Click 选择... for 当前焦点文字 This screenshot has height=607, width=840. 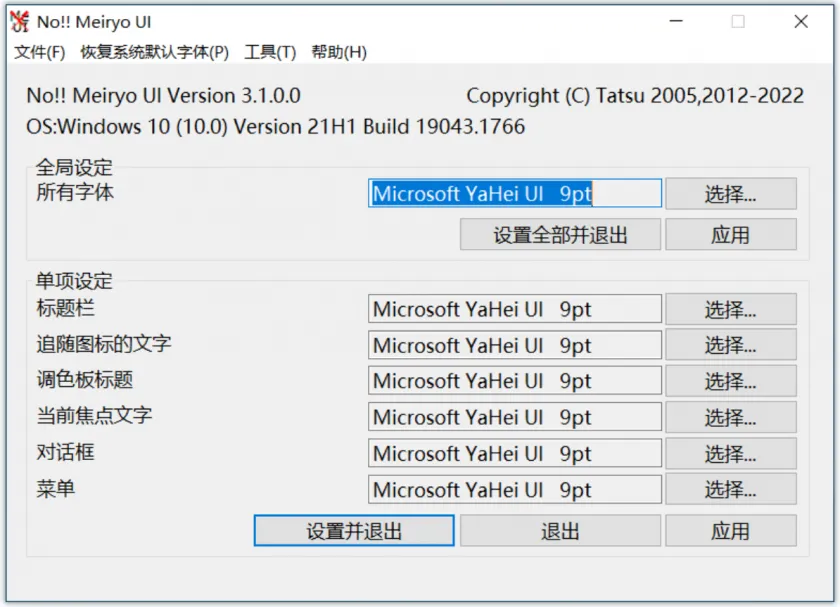731,417
